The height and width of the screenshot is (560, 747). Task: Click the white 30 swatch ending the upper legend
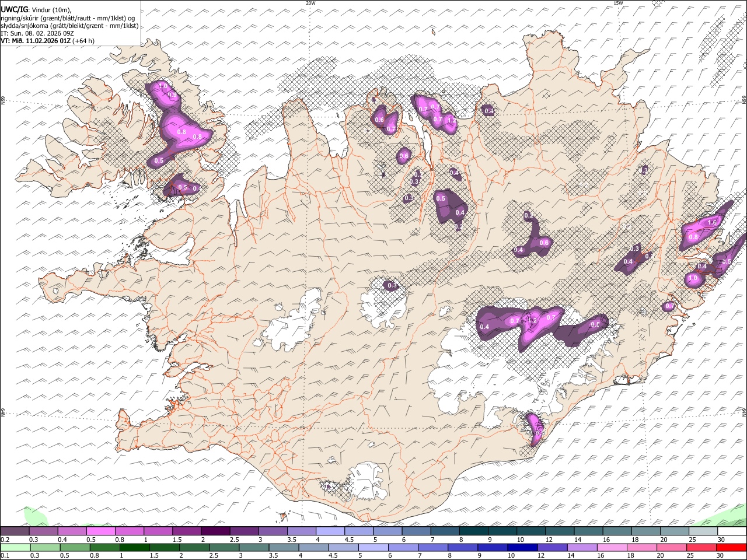pos(732,531)
